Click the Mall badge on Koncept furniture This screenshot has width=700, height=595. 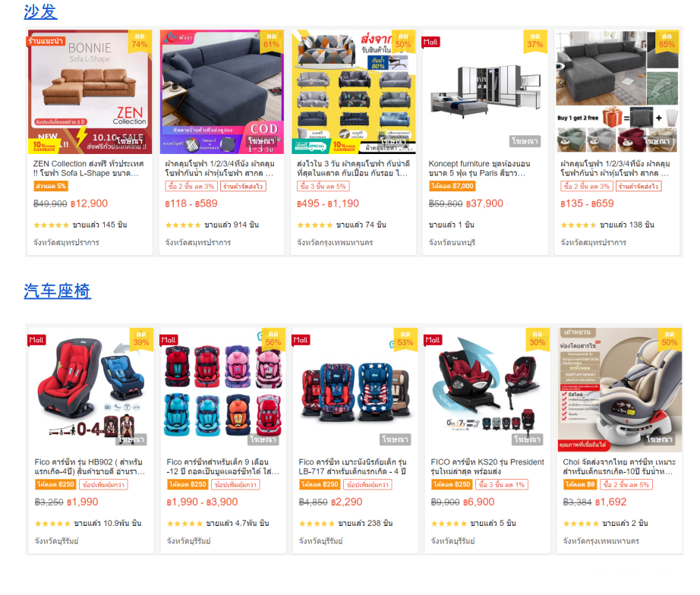tap(430, 42)
